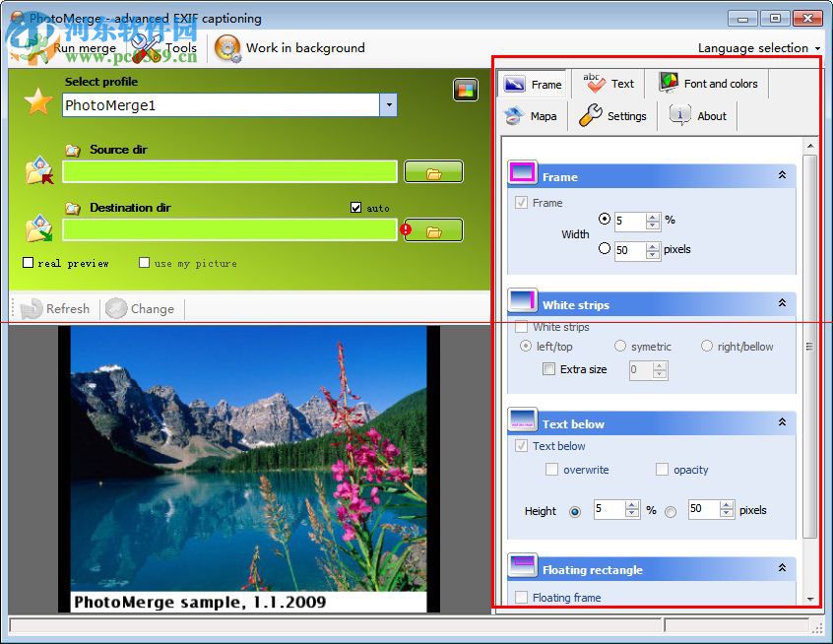Click the abc Text tab icon

(594, 83)
